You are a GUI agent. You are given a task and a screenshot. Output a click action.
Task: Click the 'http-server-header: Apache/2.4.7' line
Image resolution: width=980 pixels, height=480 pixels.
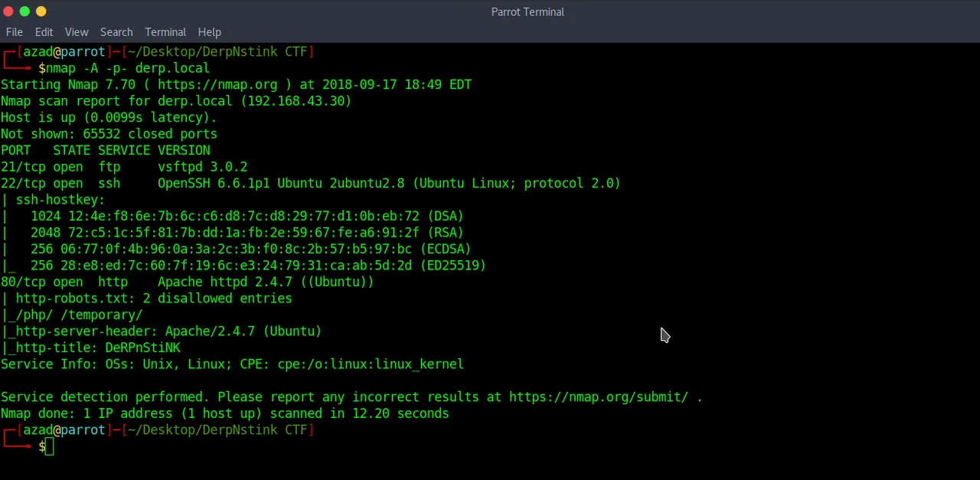162,331
